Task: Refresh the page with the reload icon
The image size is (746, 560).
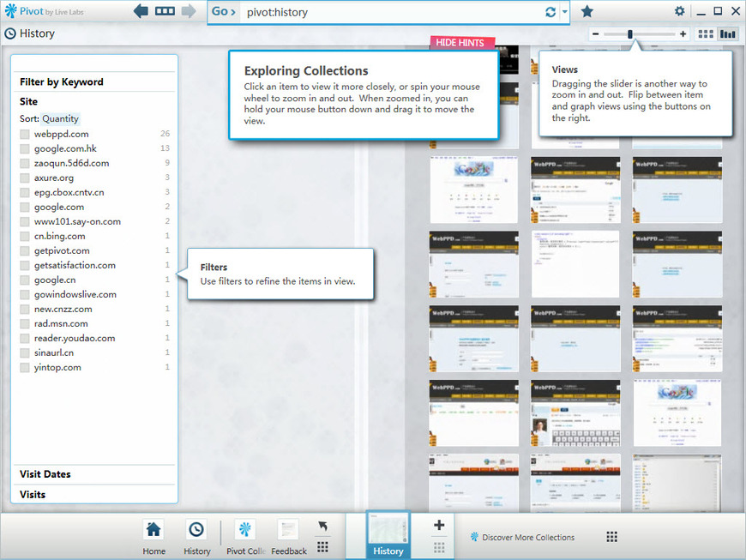Action: coord(550,12)
